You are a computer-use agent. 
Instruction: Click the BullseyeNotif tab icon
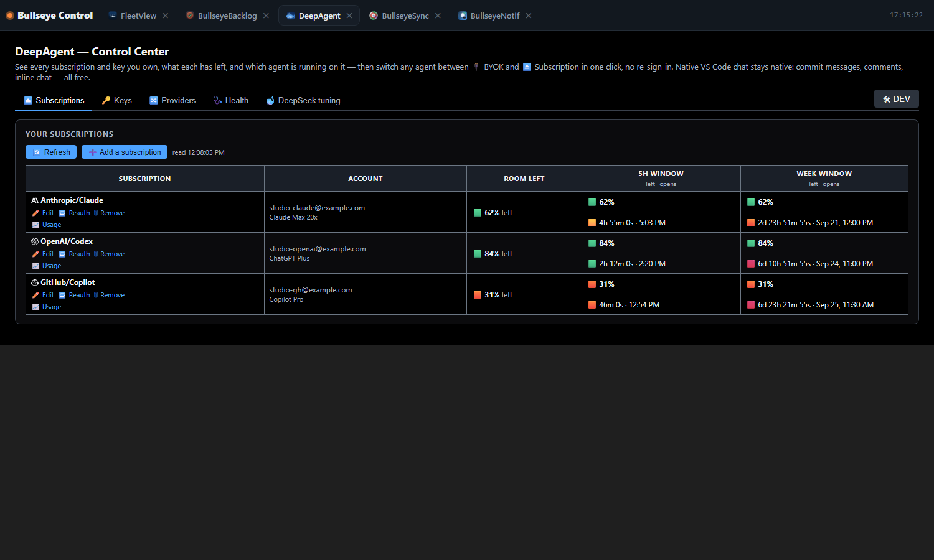463,16
